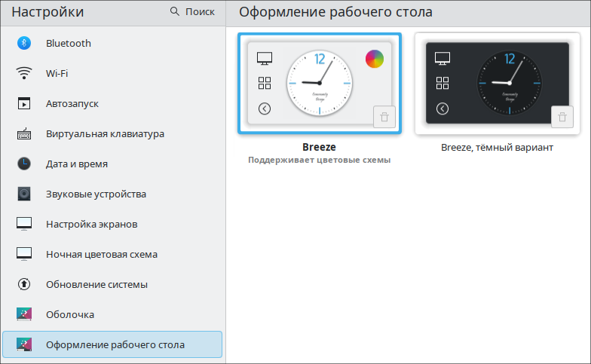Click the system update arrow icon

tap(24, 284)
